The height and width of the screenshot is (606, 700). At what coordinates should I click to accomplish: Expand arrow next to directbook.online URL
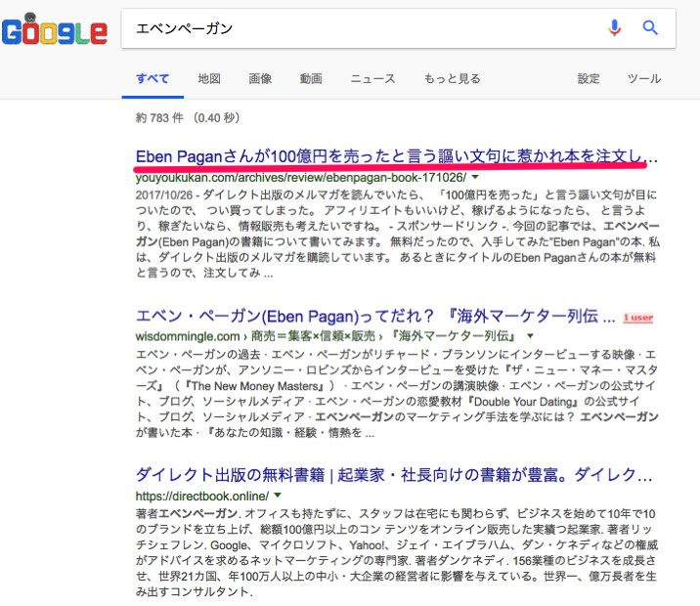(278, 495)
